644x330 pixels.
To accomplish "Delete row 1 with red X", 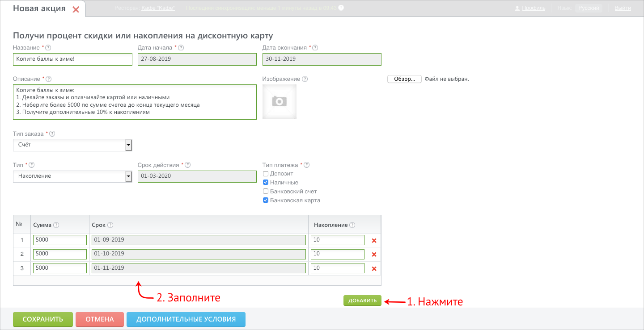I will point(374,241).
